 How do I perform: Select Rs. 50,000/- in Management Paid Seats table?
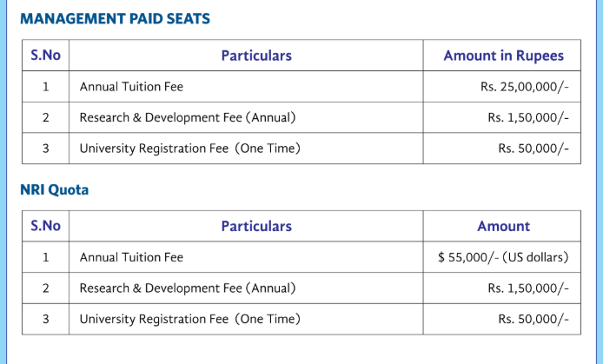tap(533, 149)
